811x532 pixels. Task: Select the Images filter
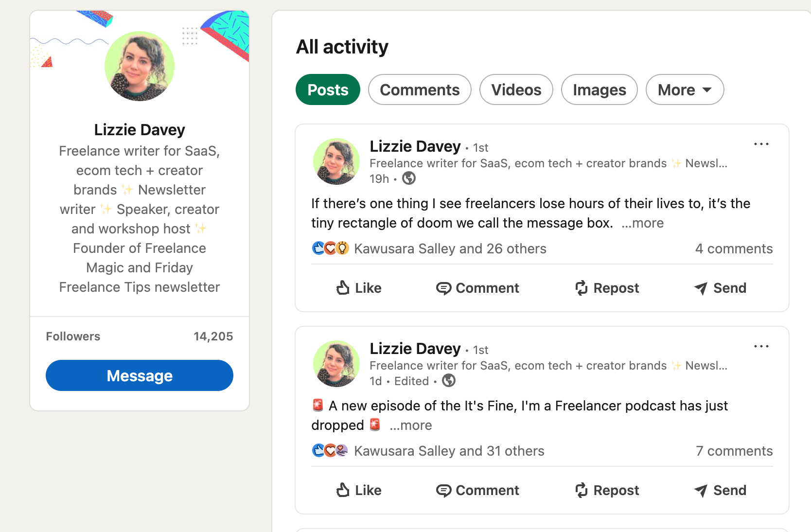[599, 89]
